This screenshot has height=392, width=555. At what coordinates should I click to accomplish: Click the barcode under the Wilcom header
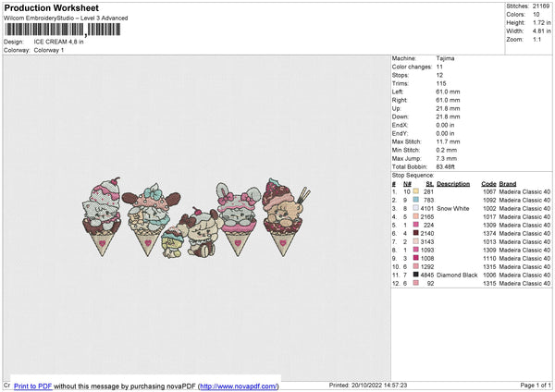[x=62, y=30]
